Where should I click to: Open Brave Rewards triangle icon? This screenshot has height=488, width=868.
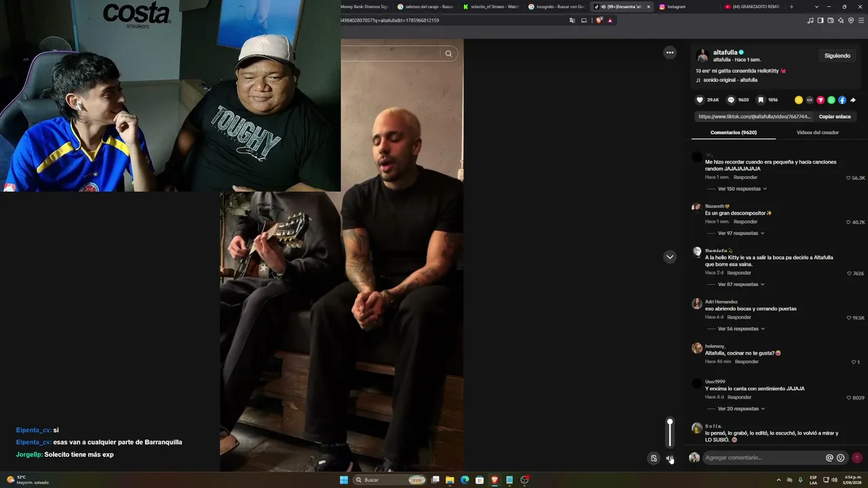click(610, 20)
